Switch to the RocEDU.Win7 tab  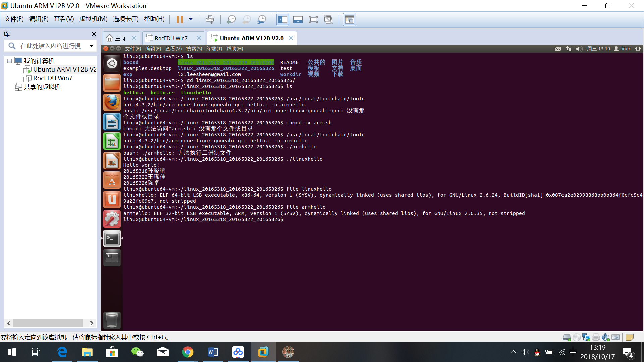click(x=171, y=38)
